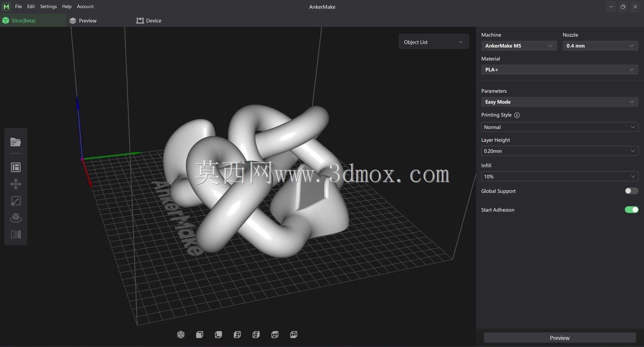This screenshot has height=347, width=644.
Task: Click the Printing Style info icon
Action: 517,115
